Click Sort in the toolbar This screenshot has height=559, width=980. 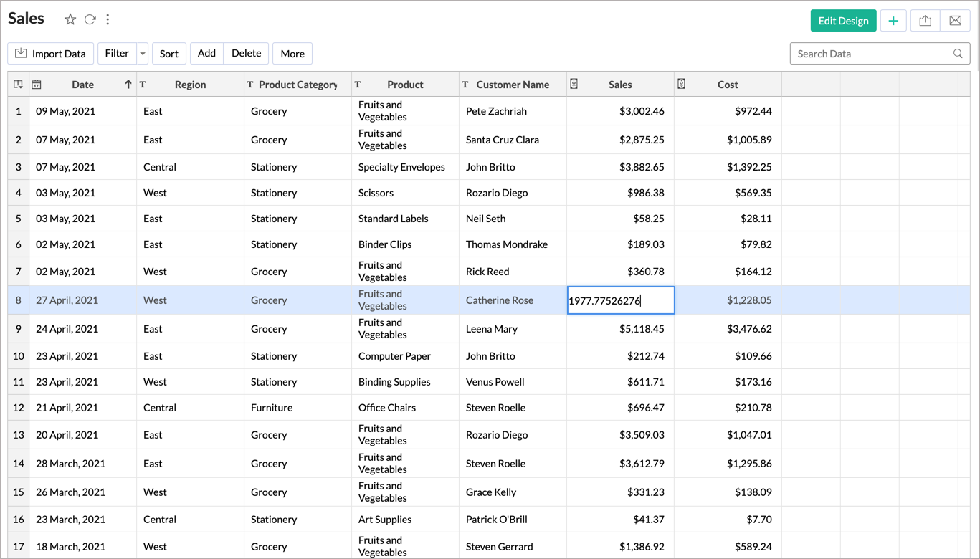click(x=169, y=53)
